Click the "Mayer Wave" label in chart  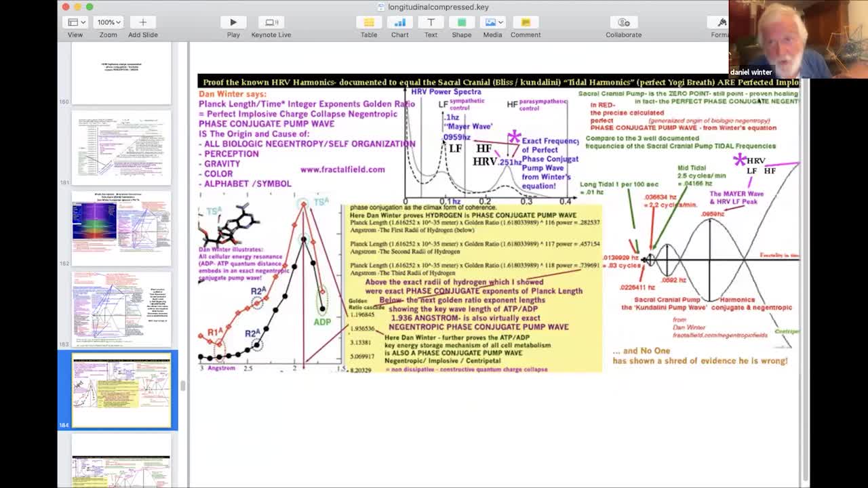click(x=468, y=126)
